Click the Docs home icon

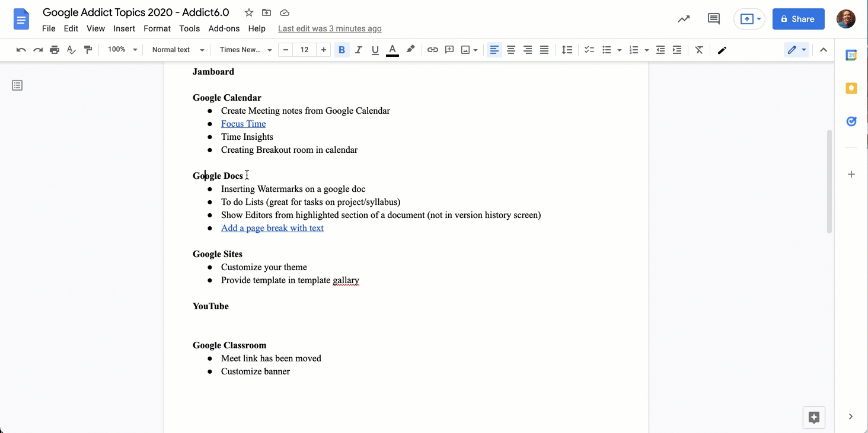coord(21,19)
